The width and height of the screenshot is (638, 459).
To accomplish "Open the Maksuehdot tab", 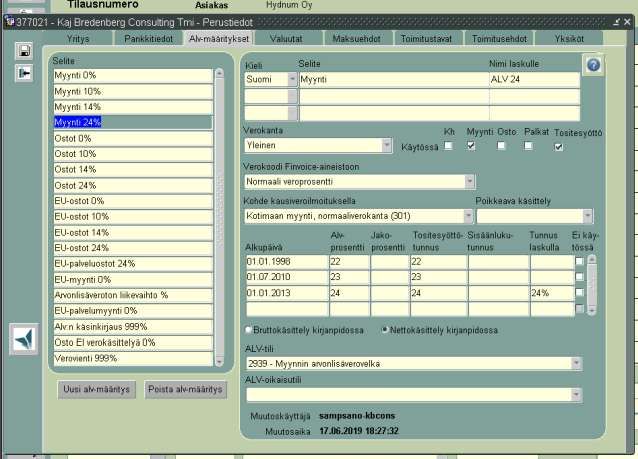I will click(356, 39).
